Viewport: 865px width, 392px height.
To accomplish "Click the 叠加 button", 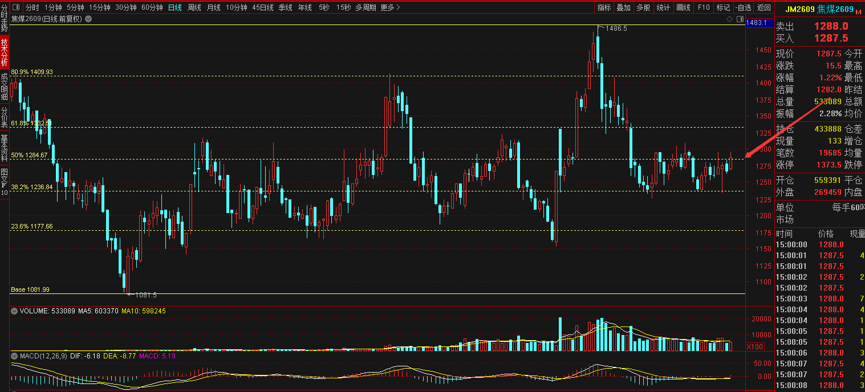I will pos(623,8).
